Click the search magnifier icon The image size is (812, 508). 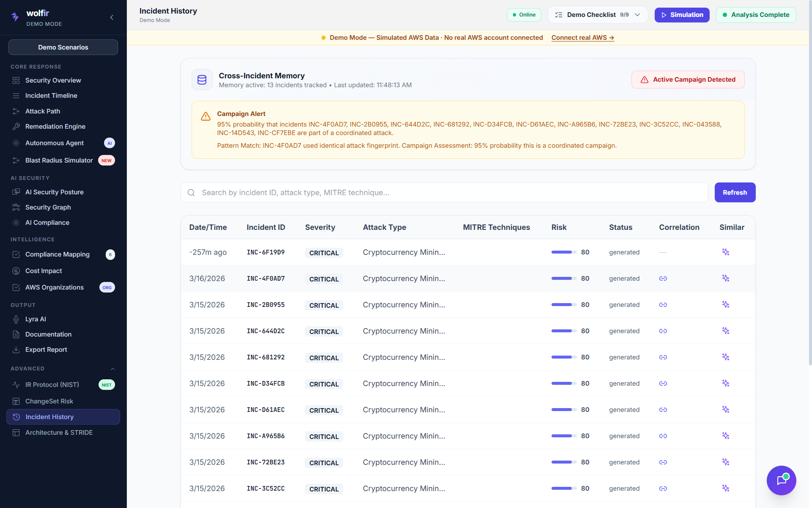pyautogui.click(x=191, y=193)
